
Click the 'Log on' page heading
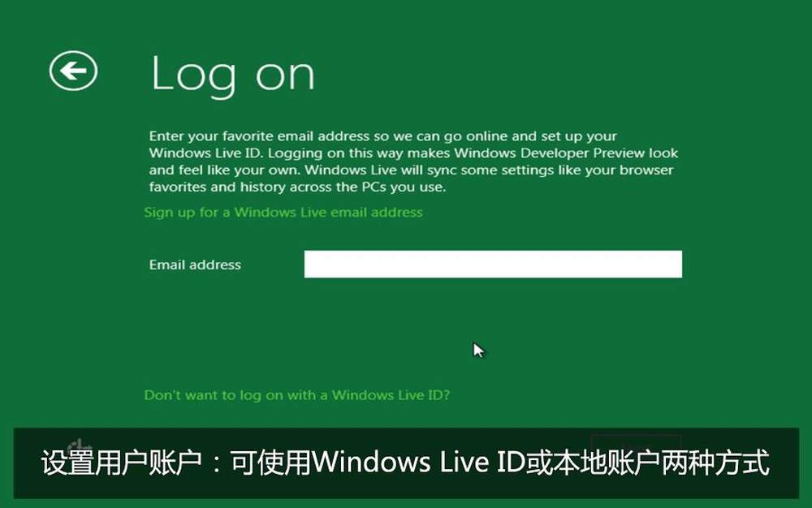pyautogui.click(x=233, y=75)
